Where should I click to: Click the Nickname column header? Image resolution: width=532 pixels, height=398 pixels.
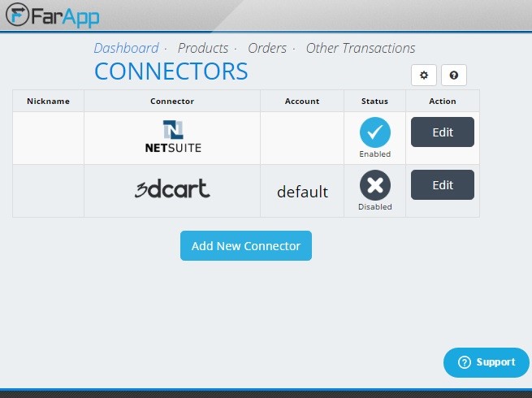pos(48,101)
